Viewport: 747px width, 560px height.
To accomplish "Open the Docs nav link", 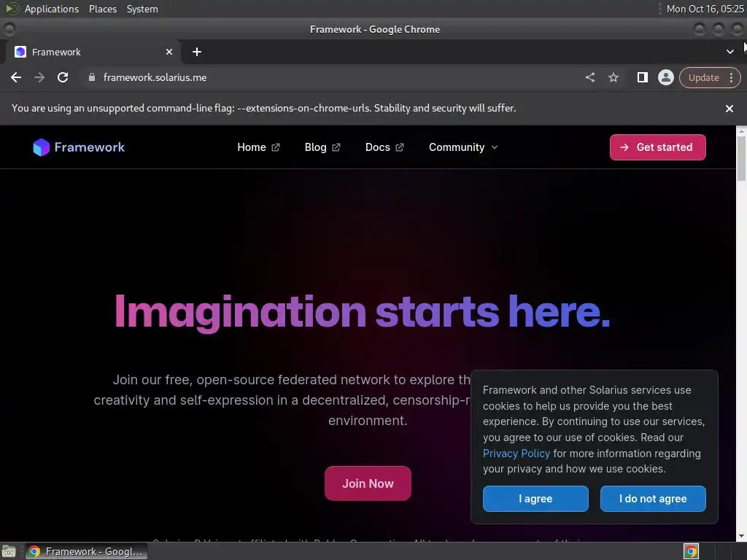I will [384, 147].
